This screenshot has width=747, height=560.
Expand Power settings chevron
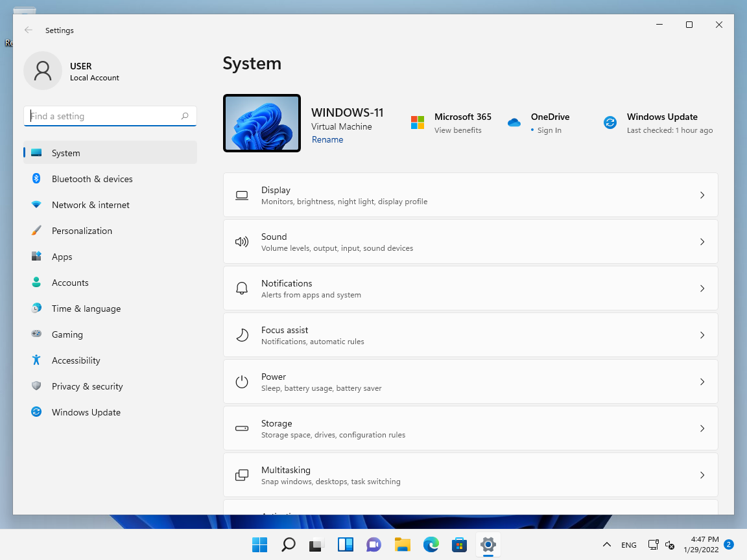tap(702, 382)
